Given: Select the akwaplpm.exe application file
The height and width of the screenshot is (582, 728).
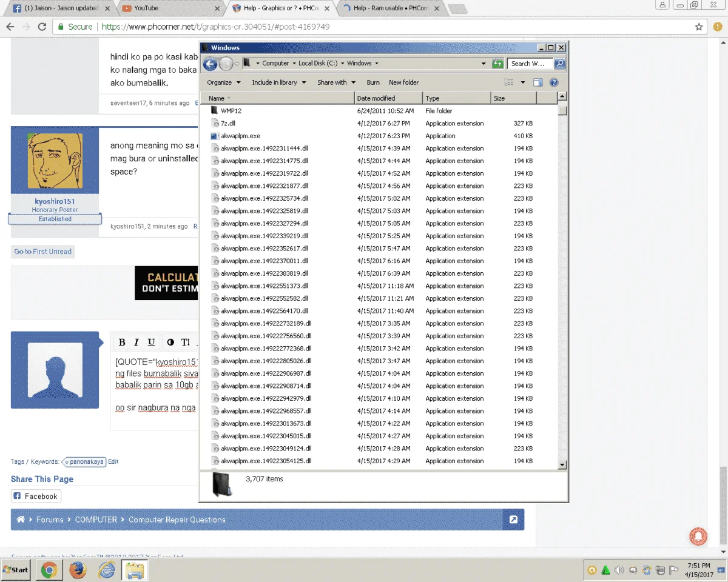Looking at the screenshot, I should point(240,136).
